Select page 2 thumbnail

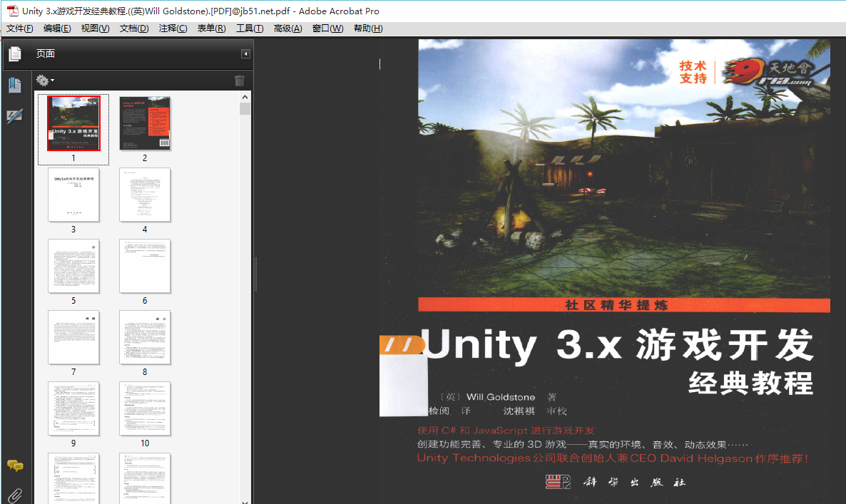click(145, 123)
